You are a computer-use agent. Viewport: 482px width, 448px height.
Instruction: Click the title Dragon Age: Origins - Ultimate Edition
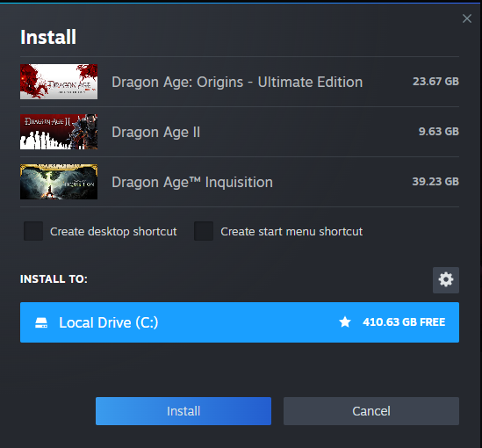237,82
